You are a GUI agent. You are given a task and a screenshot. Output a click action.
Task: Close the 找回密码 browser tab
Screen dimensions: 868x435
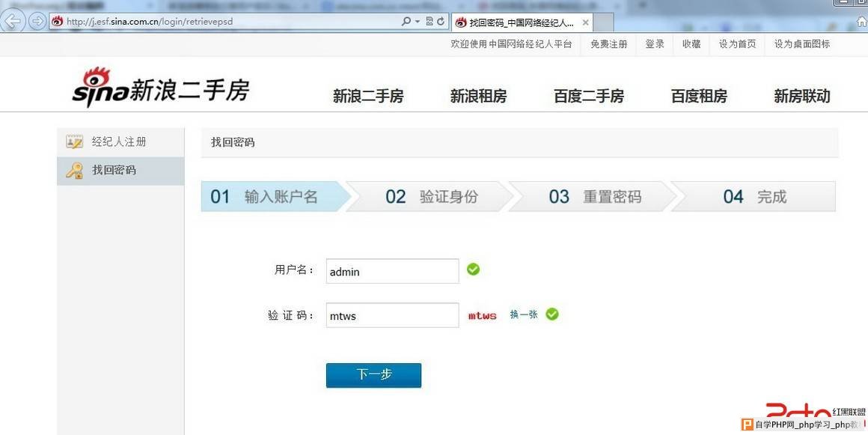pos(585,22)
